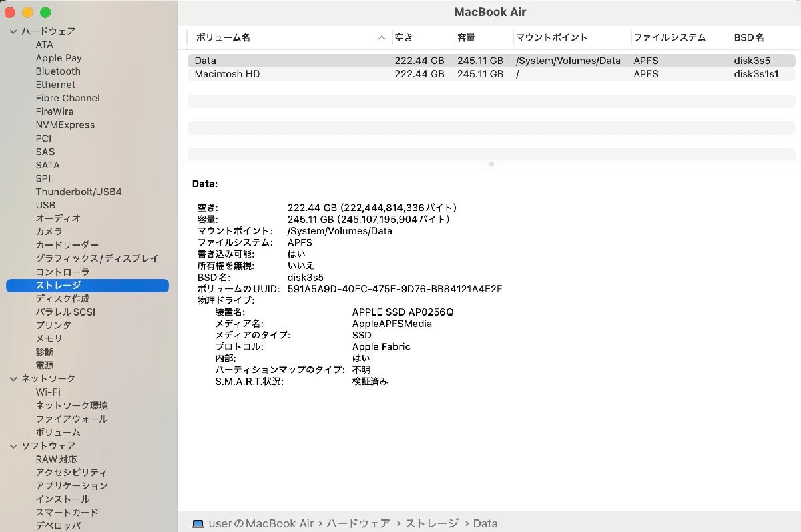The height and width of the screenshot is (532, 801).
Task: Click the 検証済み S.M.A.R.T. status value
Action: [x=370, y=382]
